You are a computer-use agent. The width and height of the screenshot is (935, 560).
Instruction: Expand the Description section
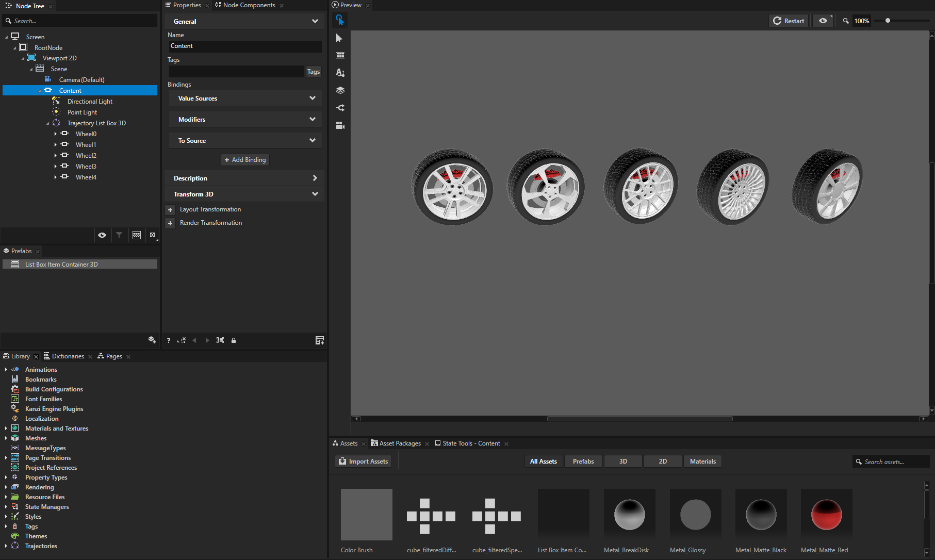coord(315,178)
